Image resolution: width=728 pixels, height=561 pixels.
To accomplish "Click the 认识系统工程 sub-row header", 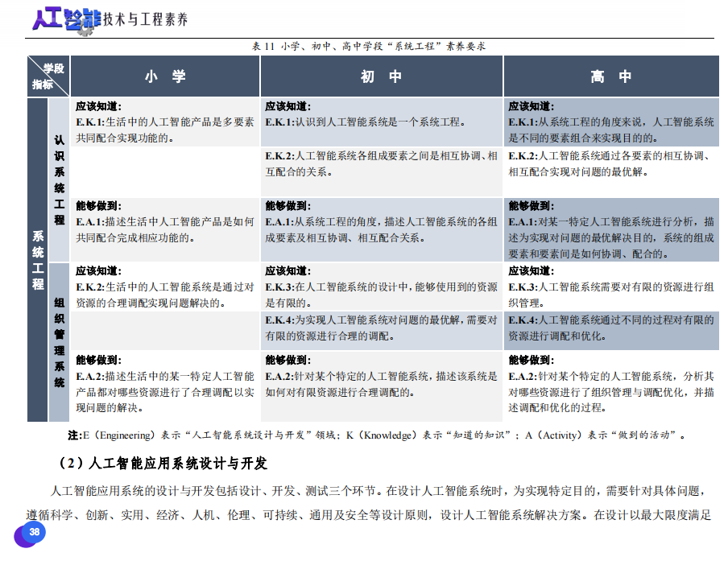I will pos(60,179).
